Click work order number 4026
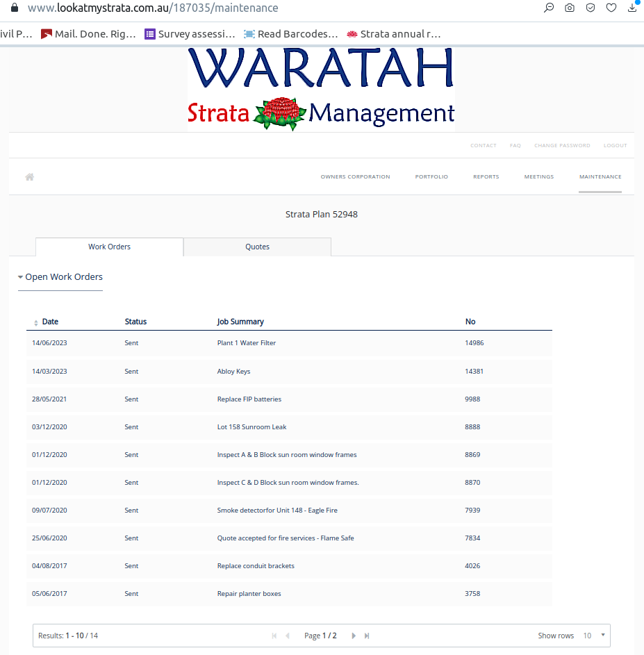Viewport: 644px width, 655px height. point(472,565)
